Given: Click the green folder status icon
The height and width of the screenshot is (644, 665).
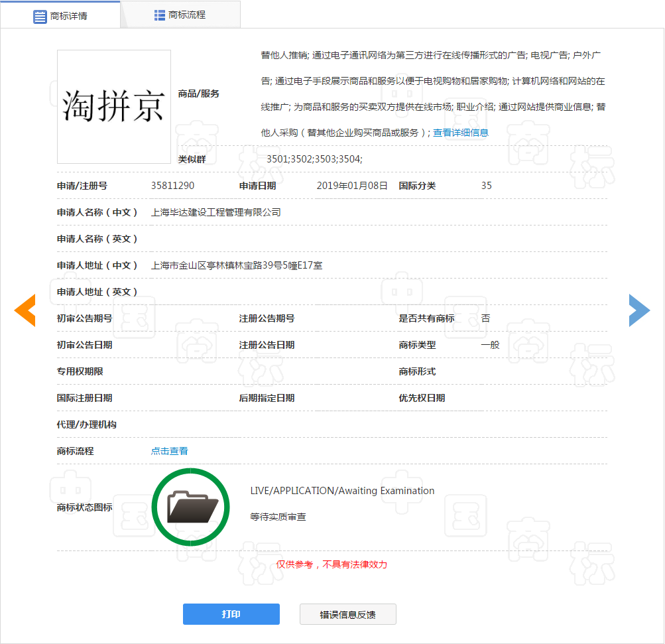Looking at the screenshot, I should coord(191,507).
